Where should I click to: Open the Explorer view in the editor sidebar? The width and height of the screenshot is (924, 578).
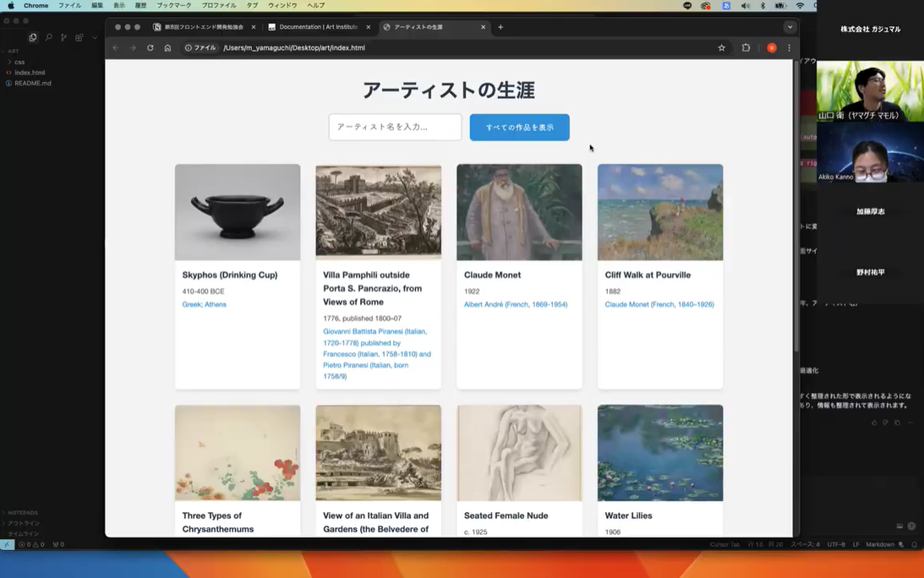click(x=33, y=37)
